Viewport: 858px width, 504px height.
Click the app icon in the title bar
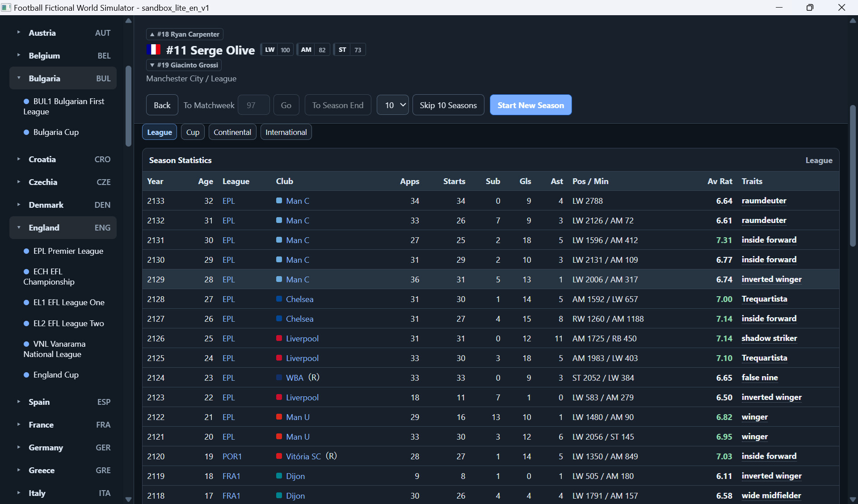pos(6,8)
